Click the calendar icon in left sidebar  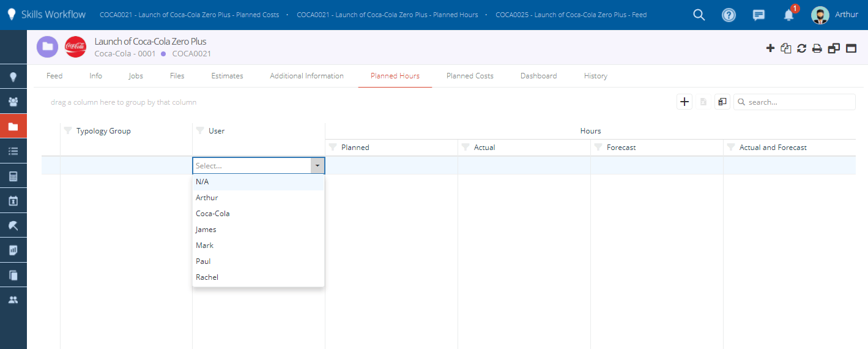click(13, 201)
